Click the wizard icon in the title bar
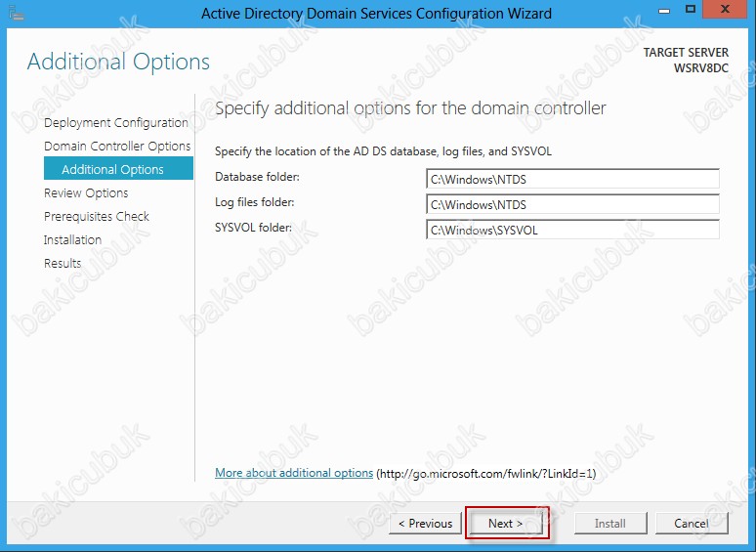This screenshot has height=552, width=756. click(16, 14)
